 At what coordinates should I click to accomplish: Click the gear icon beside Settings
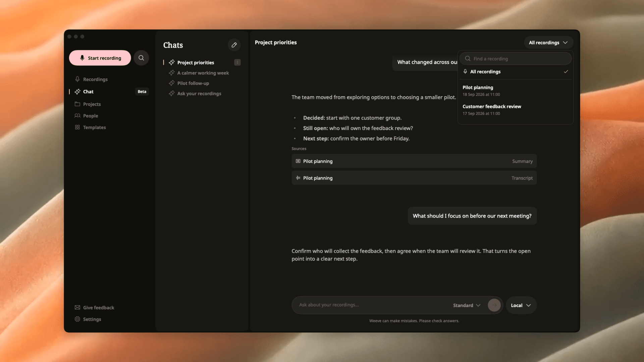pyautogui.click(x=77, y=319)
